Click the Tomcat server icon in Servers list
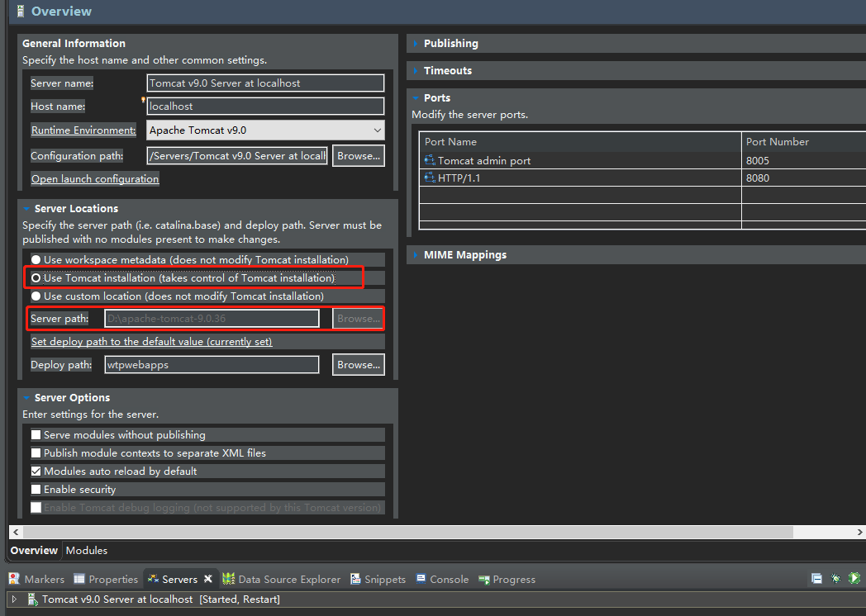This screenshot has height=616, width=866. 32,599
